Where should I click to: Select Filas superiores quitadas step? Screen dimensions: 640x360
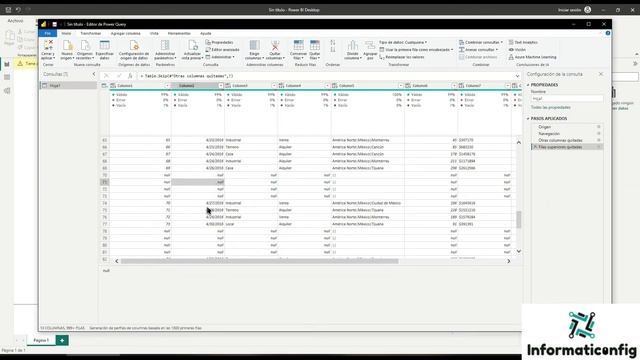click(x=567, y=147)
